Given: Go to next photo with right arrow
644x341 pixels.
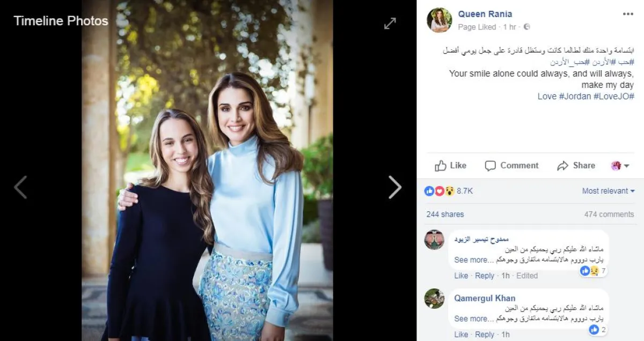Looking at the screenshot, I should (x=394, y=187).
